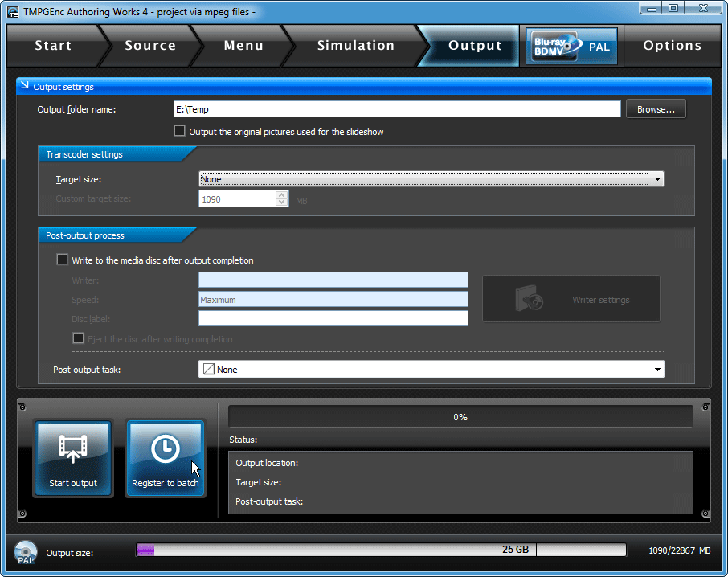Click the Output location status line
Image resolution: width=728 pixels, height=577 pixels.
pos(267,463)
